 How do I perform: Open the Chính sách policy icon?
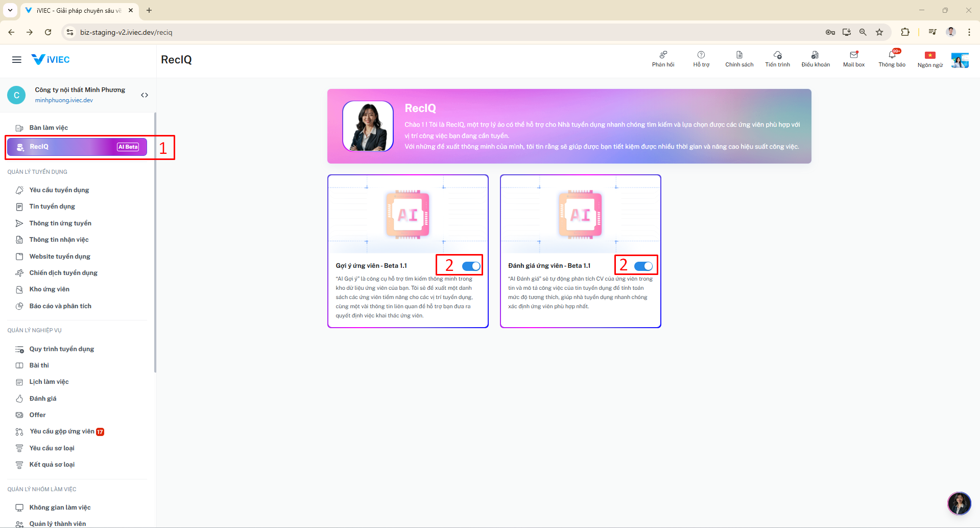click(739, 55)
